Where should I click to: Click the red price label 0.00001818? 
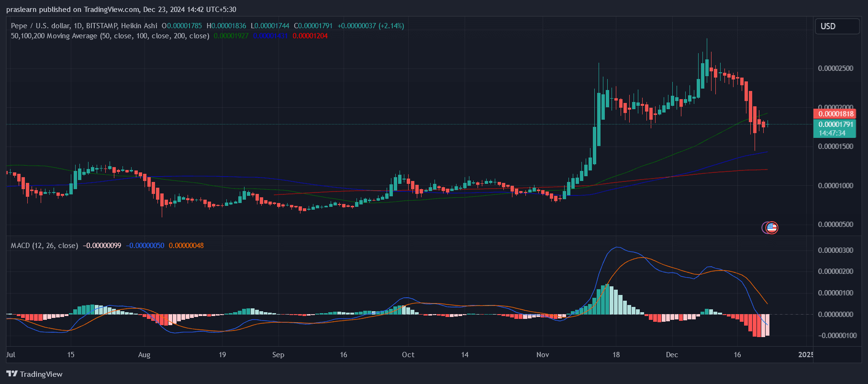(835, 114)
